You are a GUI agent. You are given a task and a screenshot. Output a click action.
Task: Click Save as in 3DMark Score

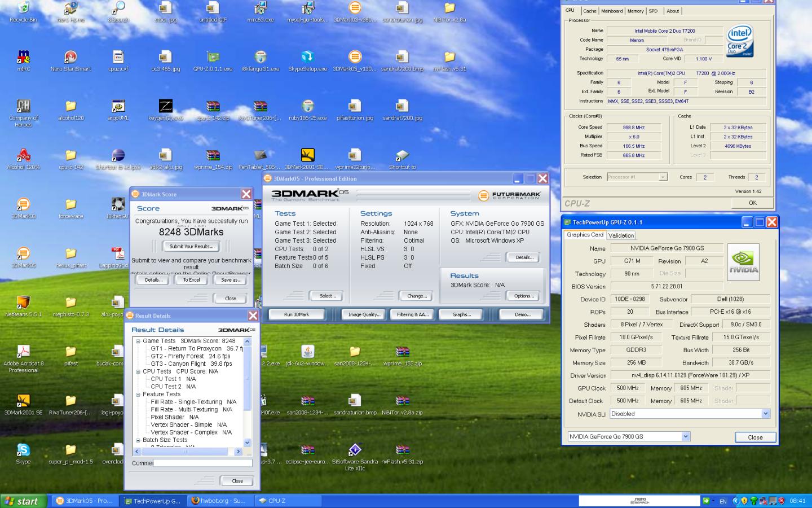click(231, 280)
